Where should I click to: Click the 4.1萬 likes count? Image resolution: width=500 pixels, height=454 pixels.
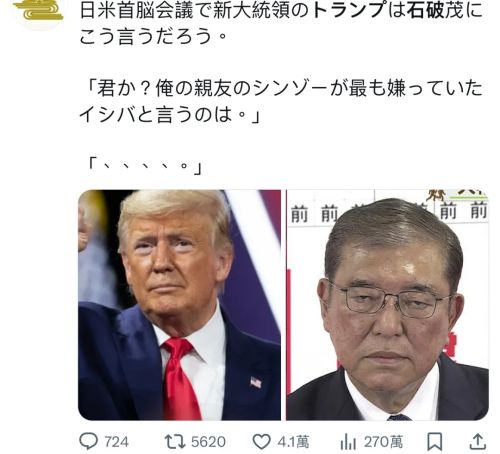click(x=293, y=442)
